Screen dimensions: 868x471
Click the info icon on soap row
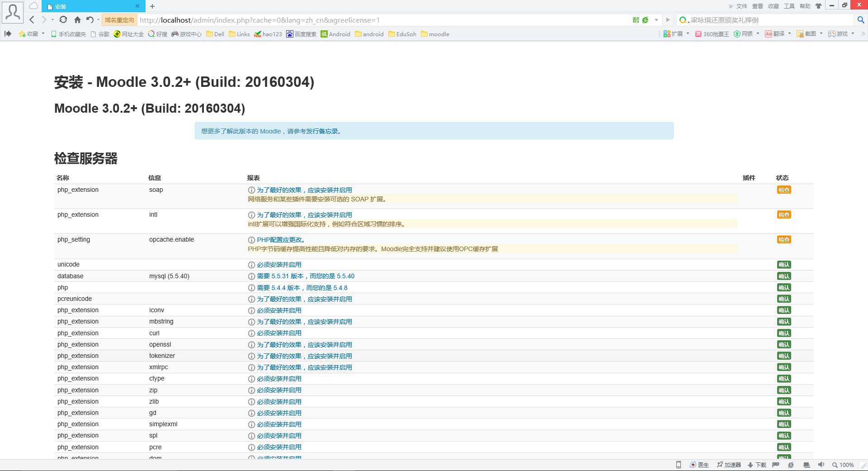[251, 190]
